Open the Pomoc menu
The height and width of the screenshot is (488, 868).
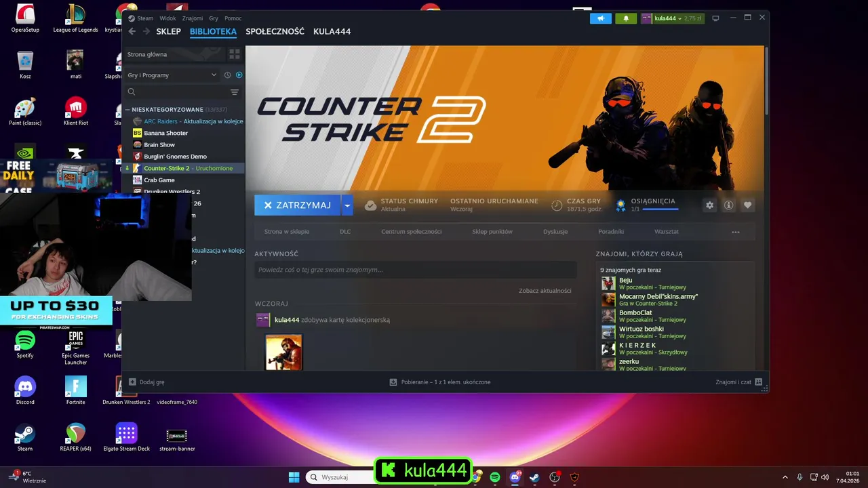point(233,18)
